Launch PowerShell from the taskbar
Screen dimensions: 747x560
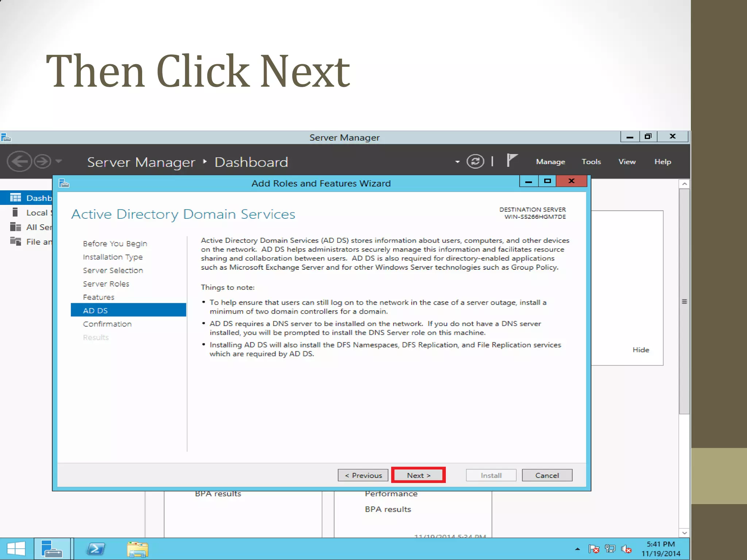[96, 549]
